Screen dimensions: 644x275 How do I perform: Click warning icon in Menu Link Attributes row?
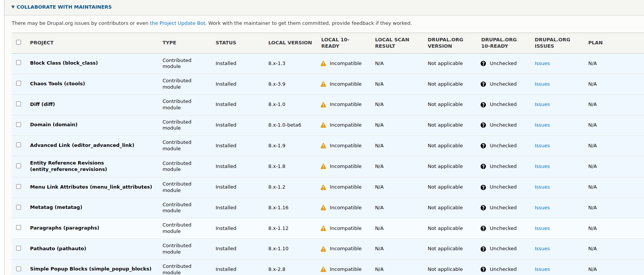coord(323,187)
